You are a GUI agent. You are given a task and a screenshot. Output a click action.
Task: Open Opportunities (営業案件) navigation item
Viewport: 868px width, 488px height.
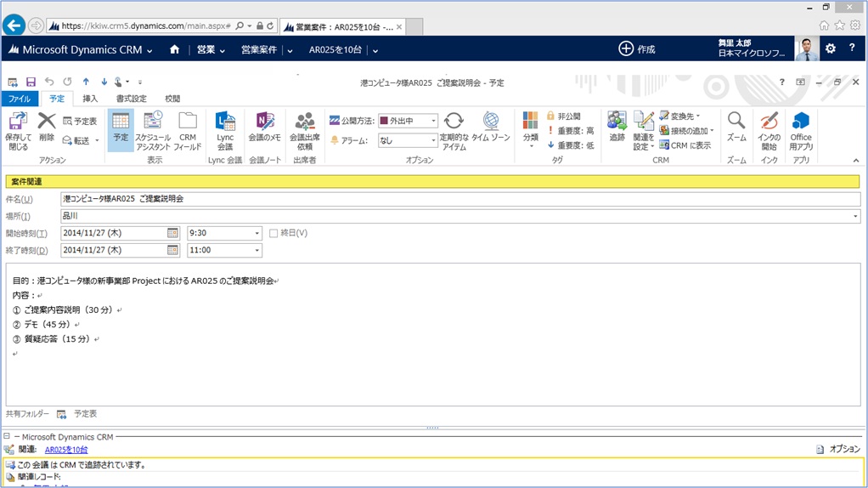click(x=258, y=50)
